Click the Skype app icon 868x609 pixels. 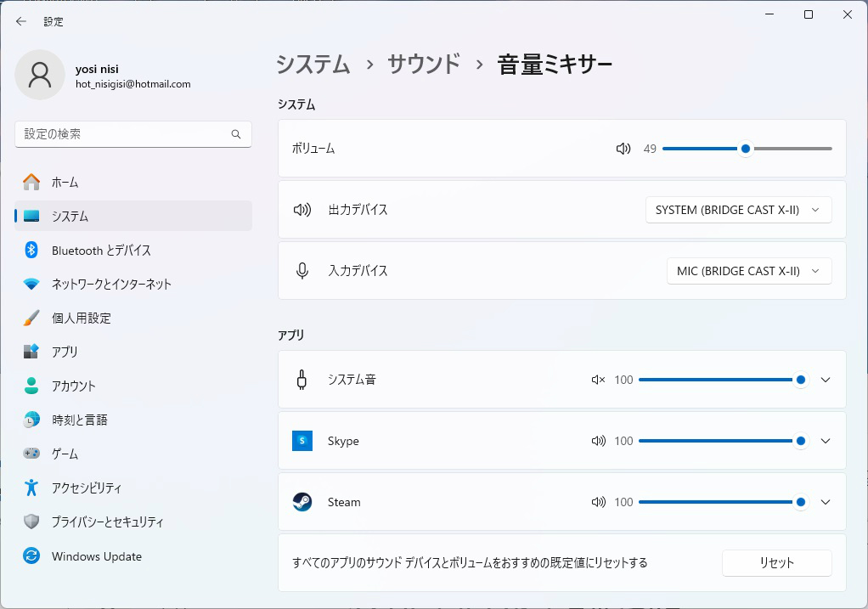point(302,441)
